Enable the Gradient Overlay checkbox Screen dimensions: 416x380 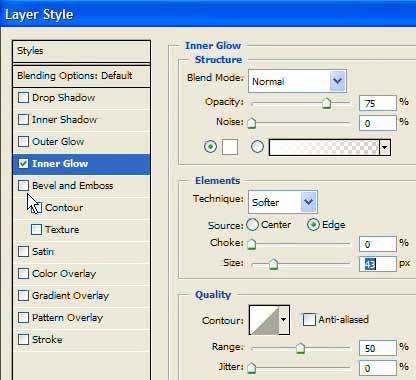(23, 295)
